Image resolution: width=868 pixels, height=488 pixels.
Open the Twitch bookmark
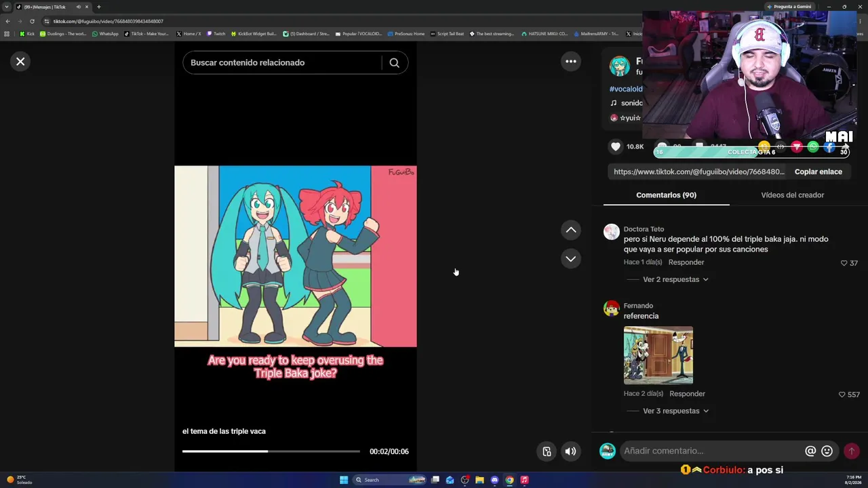pos(216,34)
